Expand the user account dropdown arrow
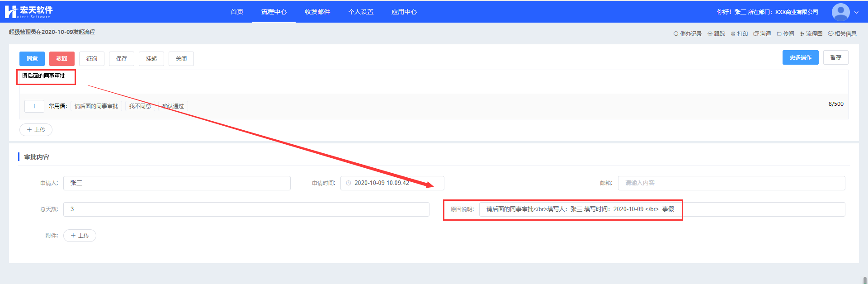 point(856,13)
